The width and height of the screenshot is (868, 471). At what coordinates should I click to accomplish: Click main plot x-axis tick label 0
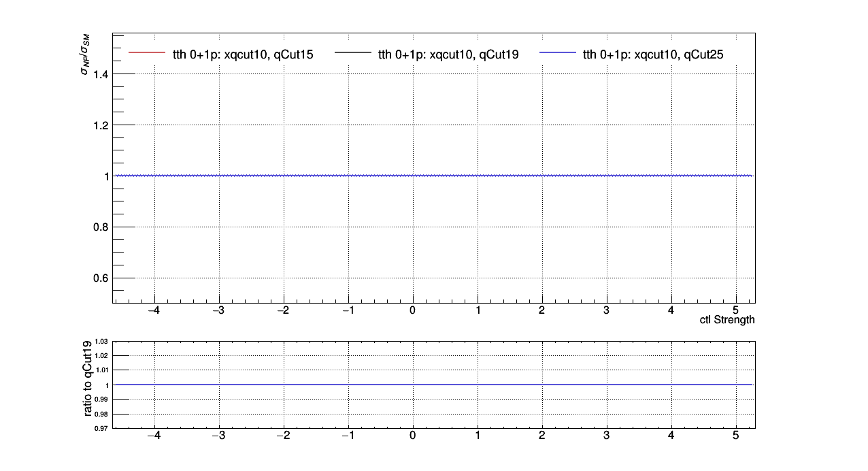coord(413,310)
